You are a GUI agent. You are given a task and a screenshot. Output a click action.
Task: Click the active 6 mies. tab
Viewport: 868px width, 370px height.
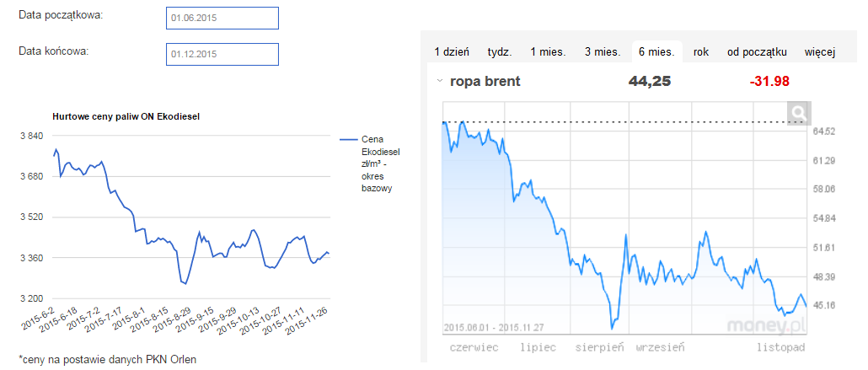point(656,52)
